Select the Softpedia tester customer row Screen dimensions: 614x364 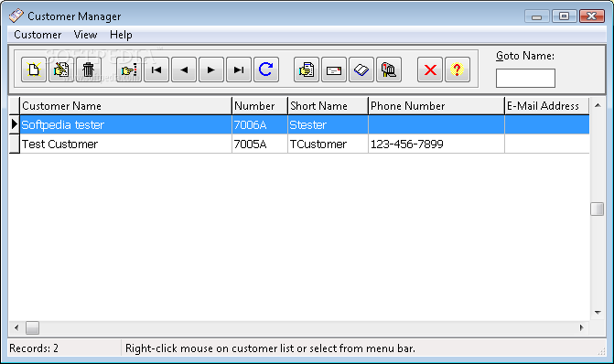(305, 125)
